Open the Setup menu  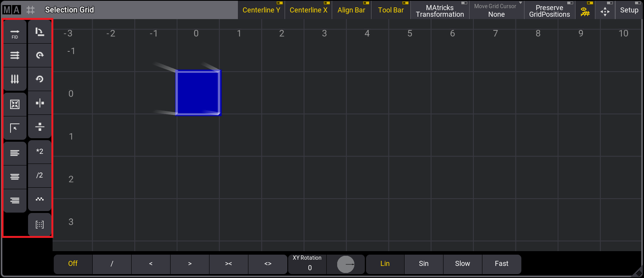(629, 10)
